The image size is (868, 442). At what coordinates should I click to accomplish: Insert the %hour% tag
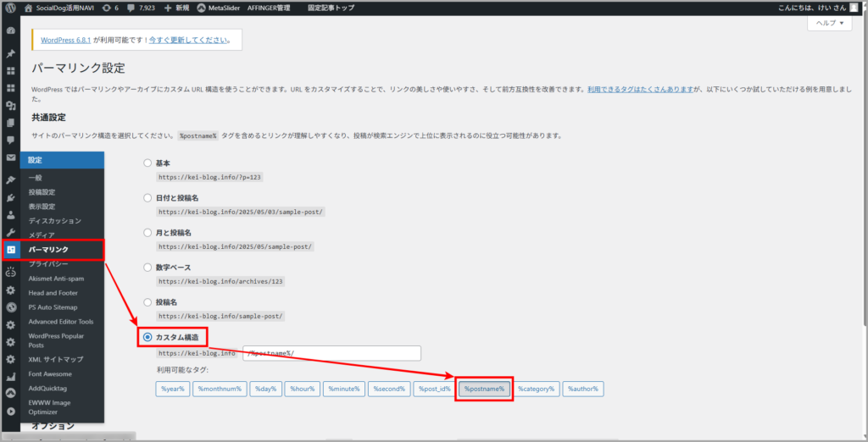click(303, 389)
